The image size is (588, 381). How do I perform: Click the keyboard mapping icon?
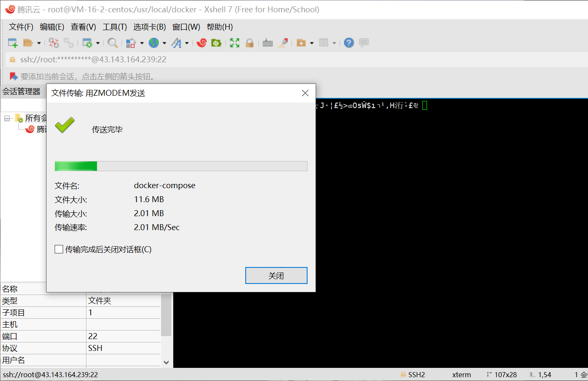pos(268,43)
